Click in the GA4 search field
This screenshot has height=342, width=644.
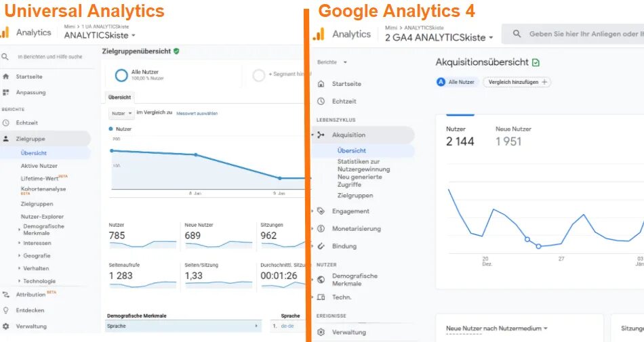[573, 34]
